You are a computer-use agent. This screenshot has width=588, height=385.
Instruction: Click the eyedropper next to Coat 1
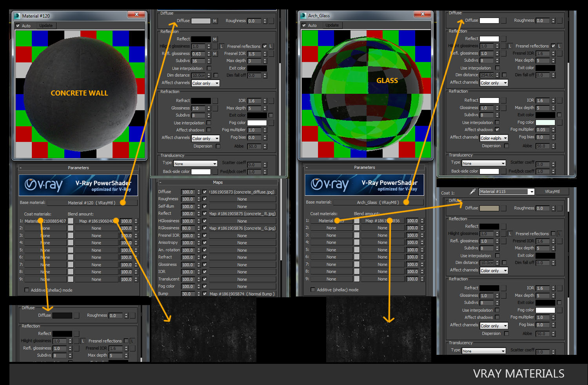472,192
